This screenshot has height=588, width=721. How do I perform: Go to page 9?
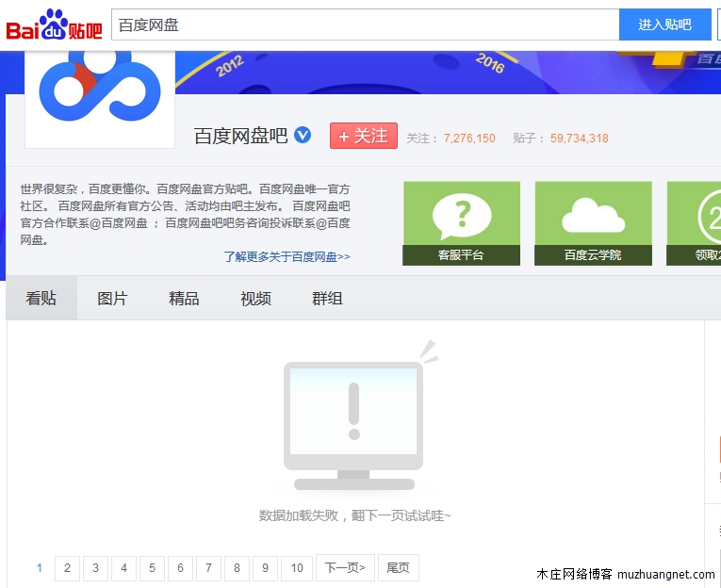(x=266, y=568)
